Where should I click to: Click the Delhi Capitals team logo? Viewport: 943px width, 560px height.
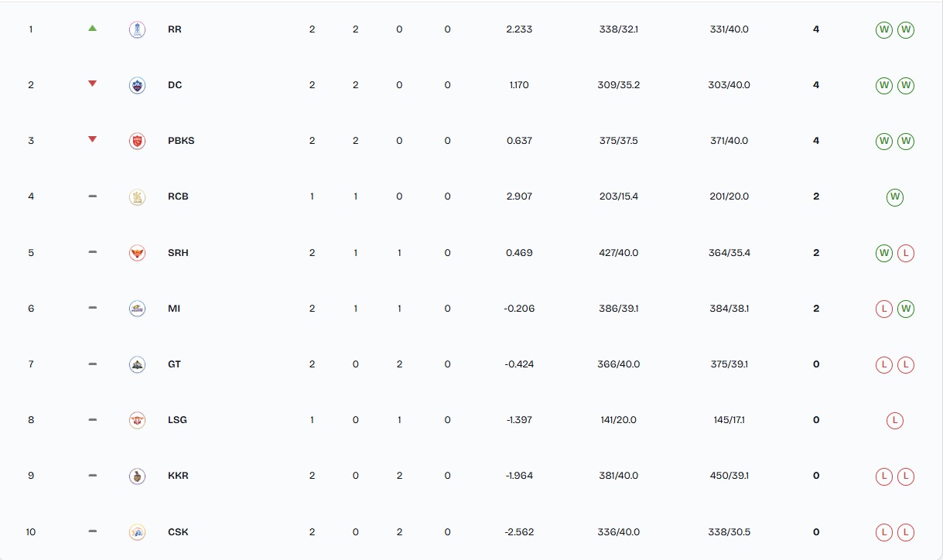click(137, 85)
